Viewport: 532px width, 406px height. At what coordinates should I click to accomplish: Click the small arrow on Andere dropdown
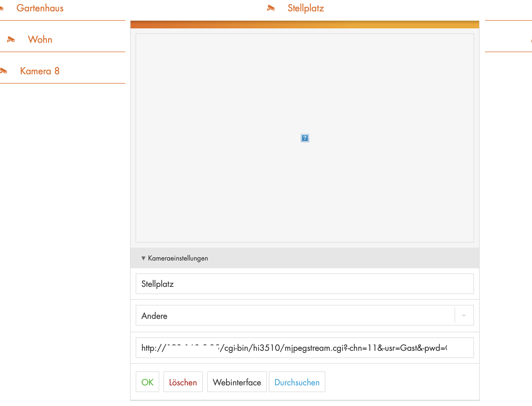[464, 315]
